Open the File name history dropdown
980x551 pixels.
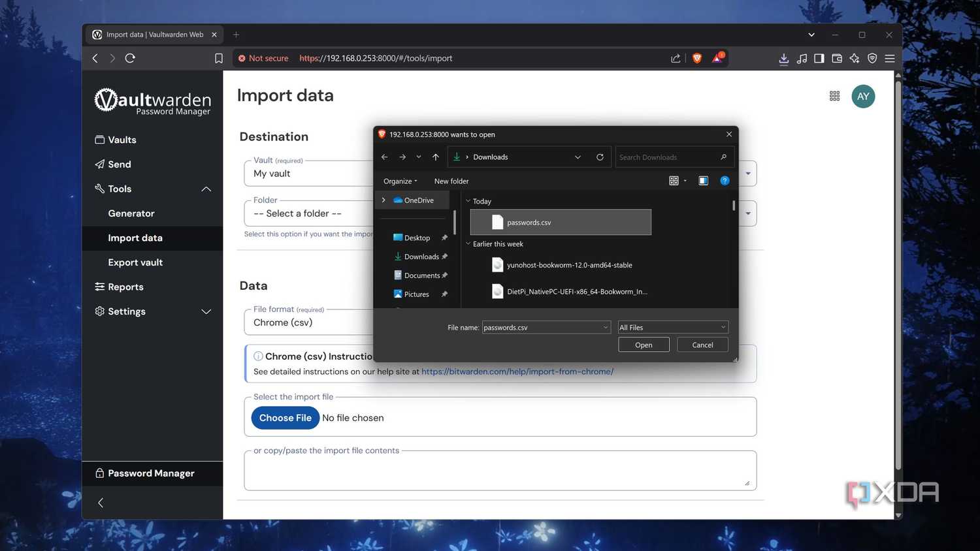pyautogui.click(x=605, y=327)
